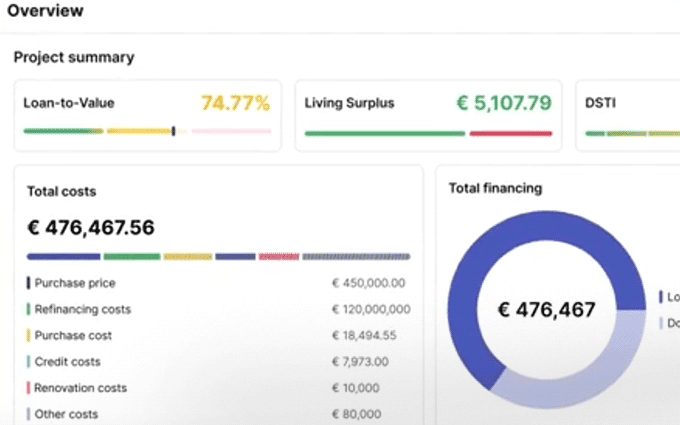The height and width of the screenshot is (425, 680).
Task: Click the € 120,000,000 value
Action: tap(371, 309)
